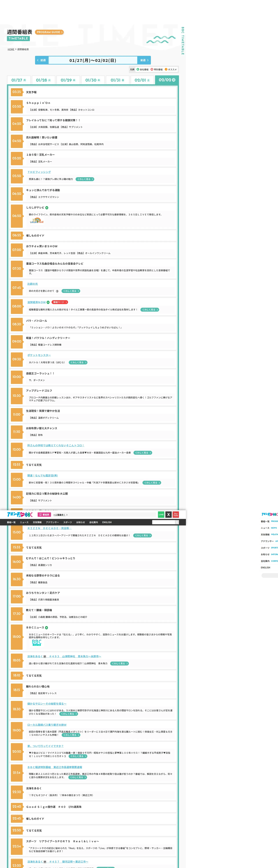
Task: Open 天気情報 in the navigation bar
Action: click(37, 522)
